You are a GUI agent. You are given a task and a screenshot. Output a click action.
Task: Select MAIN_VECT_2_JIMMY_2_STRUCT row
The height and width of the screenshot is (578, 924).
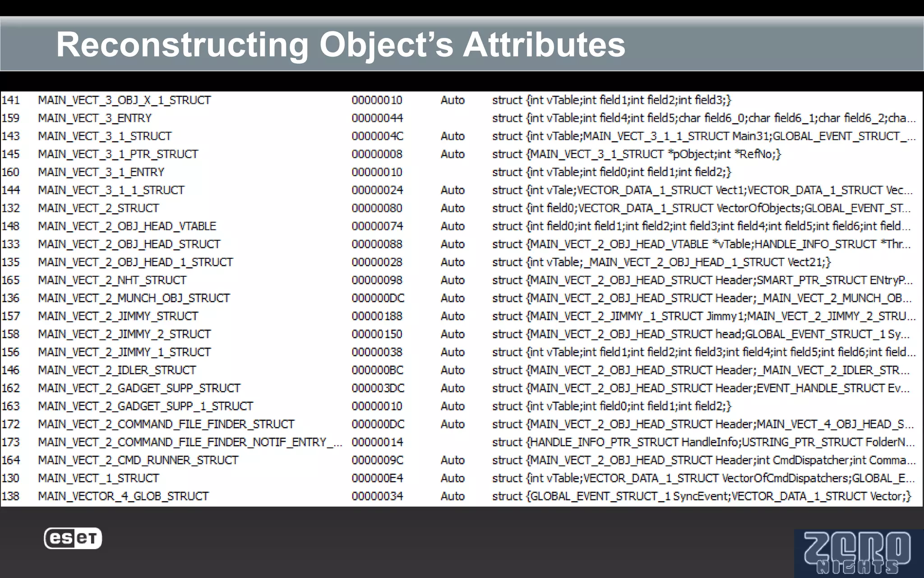[461, 334]
